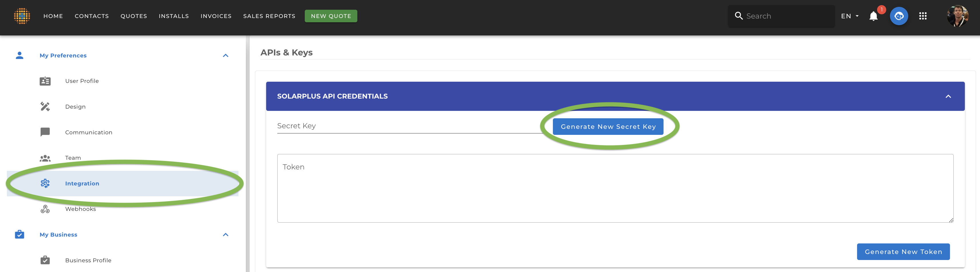Open Installs in top navigation

click(x=174, y=16)
